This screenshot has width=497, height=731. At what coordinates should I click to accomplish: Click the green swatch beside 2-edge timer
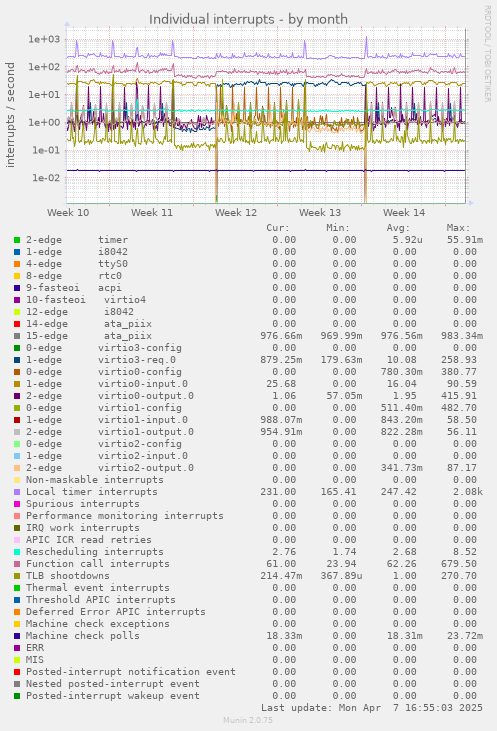pyautogui.click(x=17, y=240)
